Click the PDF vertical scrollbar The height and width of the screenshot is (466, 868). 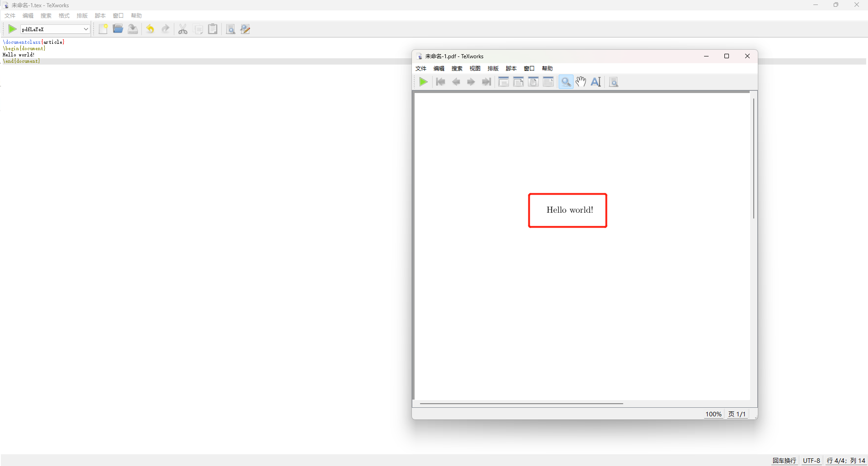coord(754,158)
